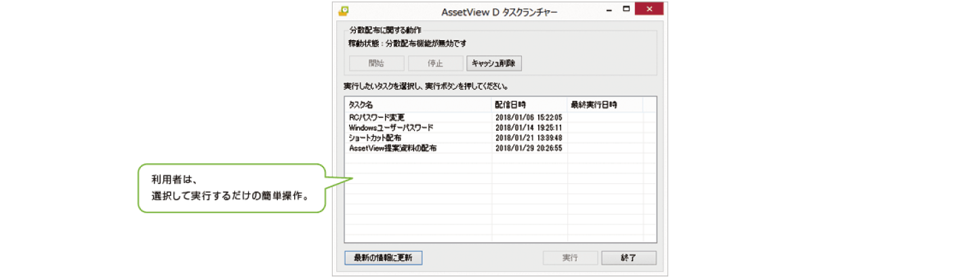Click the 終了 button
This screenshot has height=278, width=980.
628,258
